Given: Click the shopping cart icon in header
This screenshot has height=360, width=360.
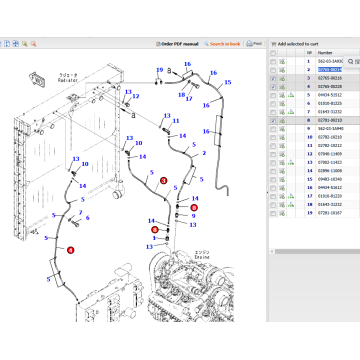Looking at the screenshot, I should [273, 44].
